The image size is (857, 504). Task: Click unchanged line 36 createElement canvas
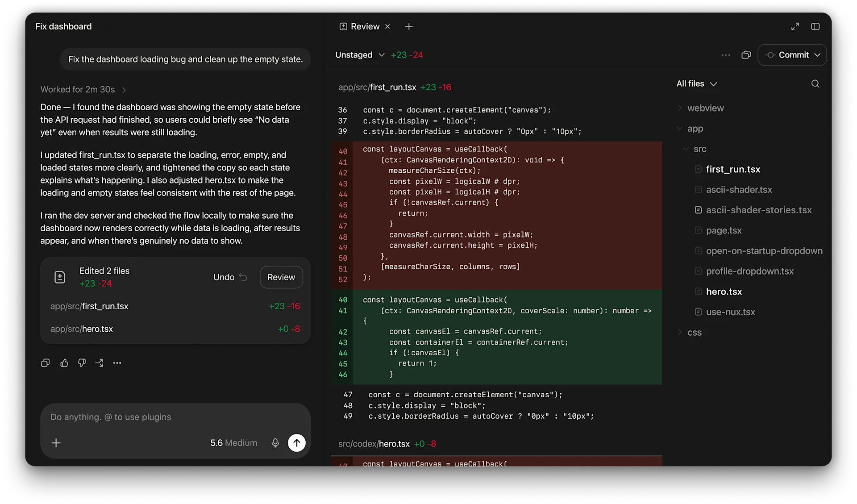pos(496,110)
